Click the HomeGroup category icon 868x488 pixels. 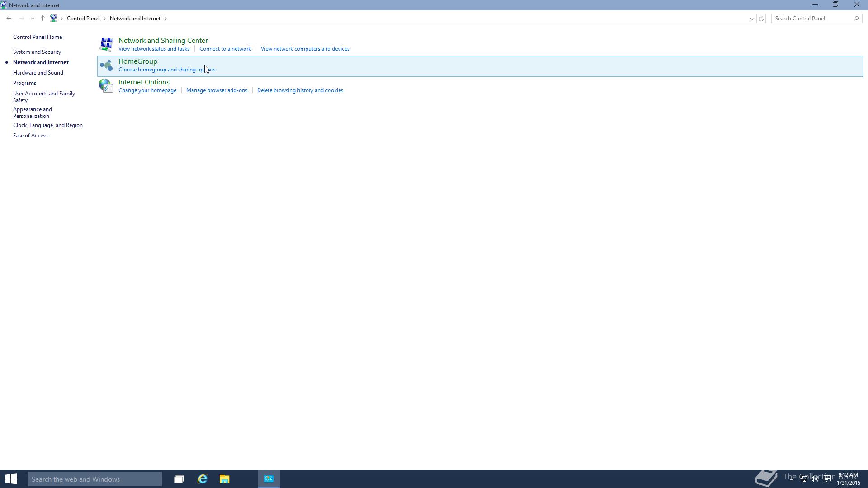point(106,66)
